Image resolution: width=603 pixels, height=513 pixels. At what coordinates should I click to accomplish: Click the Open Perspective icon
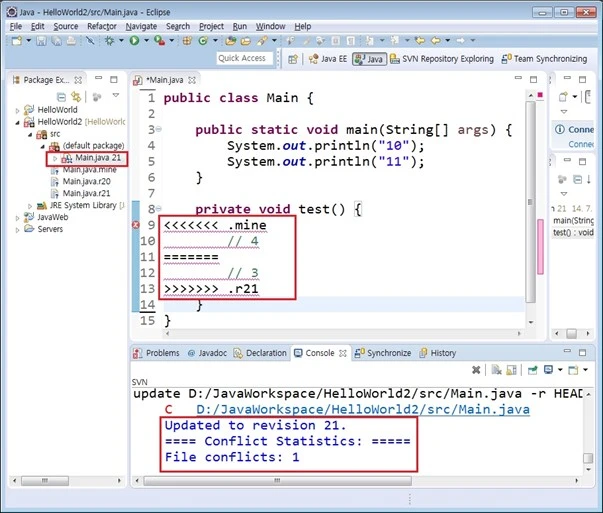pyautogui.click(x=293, y=59)
